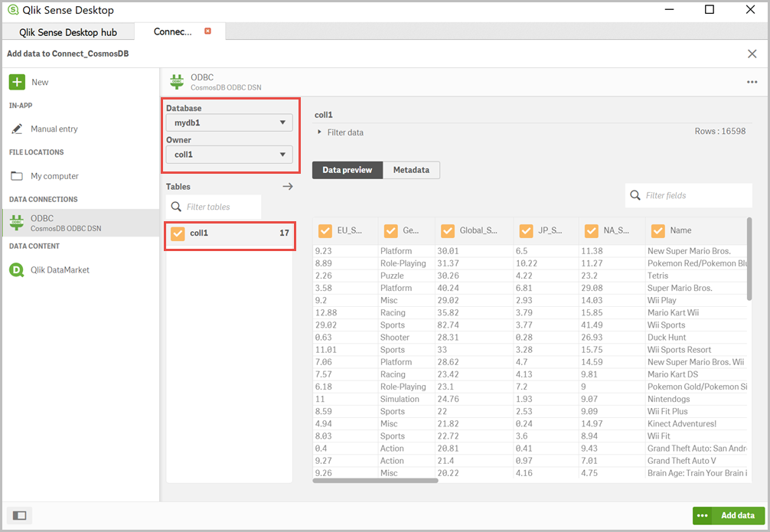This screenshot has width=770, height=532.
Task: Click the green New plus icon
Action: pos(17,82)
